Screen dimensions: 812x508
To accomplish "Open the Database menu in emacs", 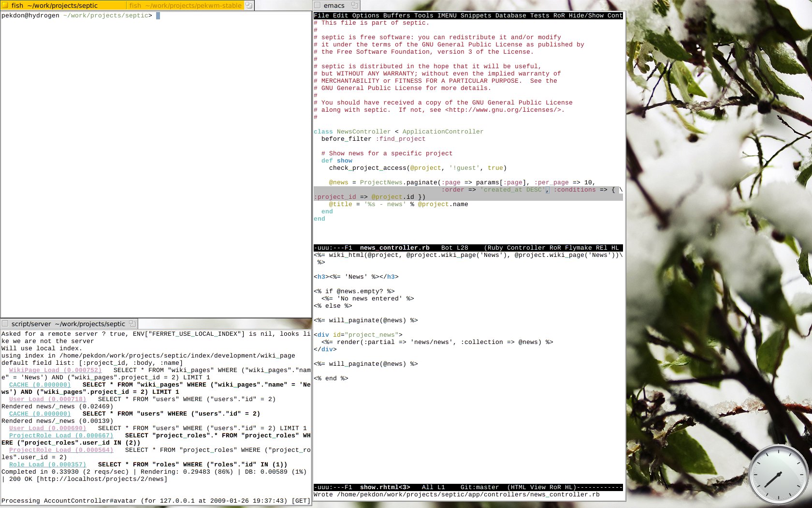I will pos(511,15).
